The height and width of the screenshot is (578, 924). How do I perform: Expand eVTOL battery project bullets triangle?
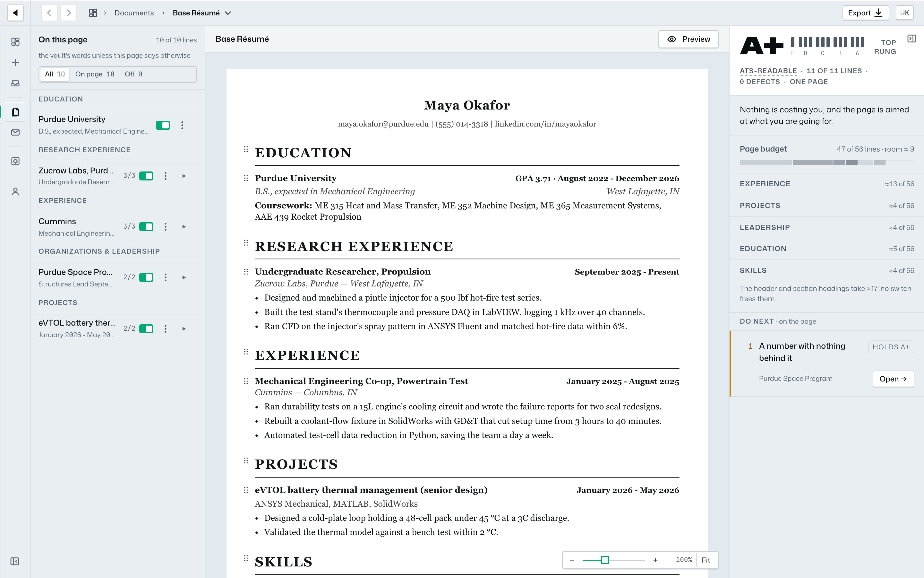coord(184,329)
